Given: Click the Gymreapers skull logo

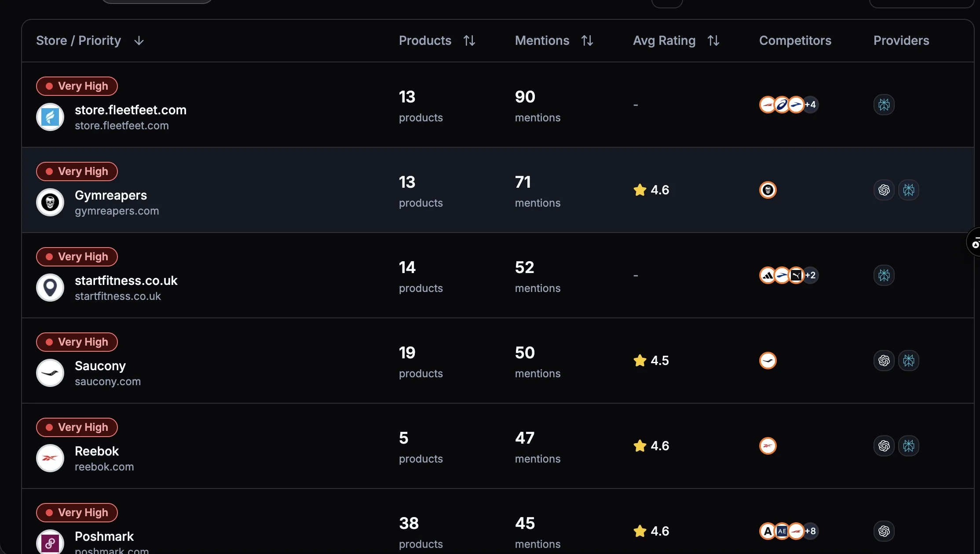Looking at the screenshot, I should click(x=50, y=202).
